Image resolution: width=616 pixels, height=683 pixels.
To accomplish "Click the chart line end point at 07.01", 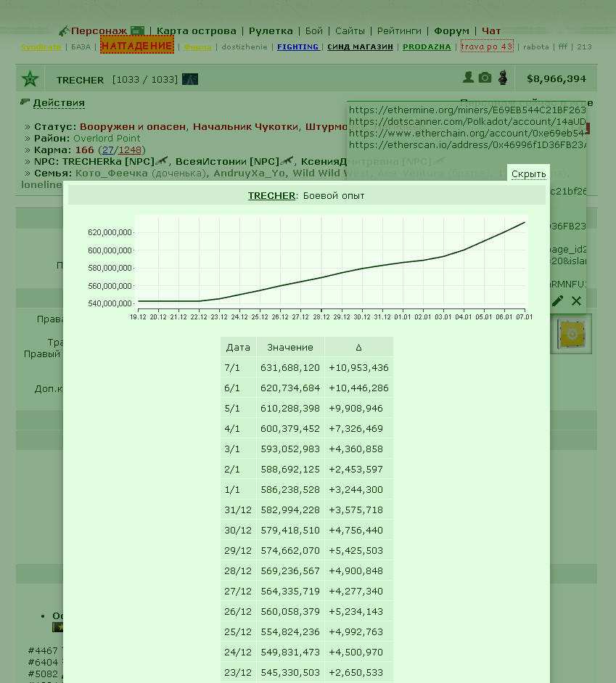I will pyautogui.click(x=524, y=223).
